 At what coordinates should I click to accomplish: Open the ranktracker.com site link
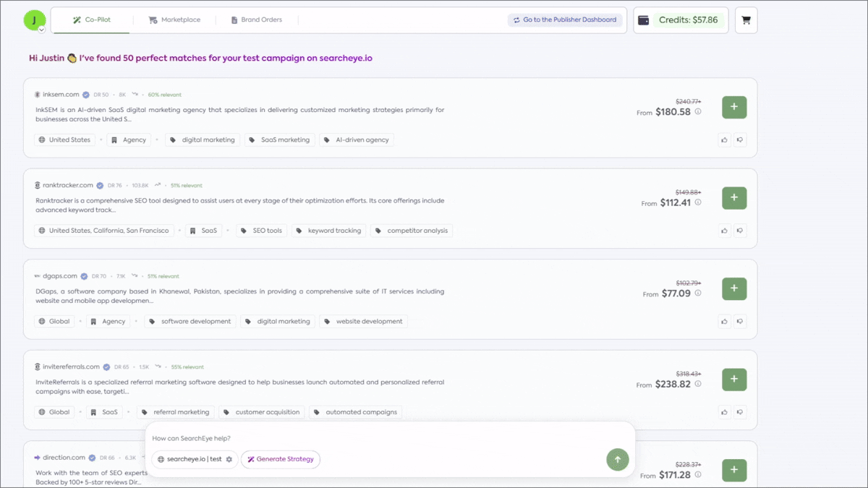(x=68, y=185)
